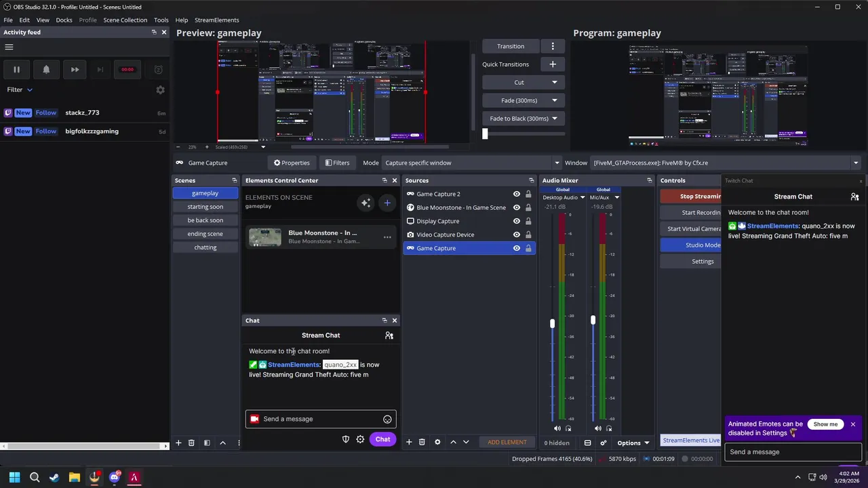Image resolution: width=868 pixels, height=488 pixels.
Task: Add an element with the blue plus
Action: (387, 203)
